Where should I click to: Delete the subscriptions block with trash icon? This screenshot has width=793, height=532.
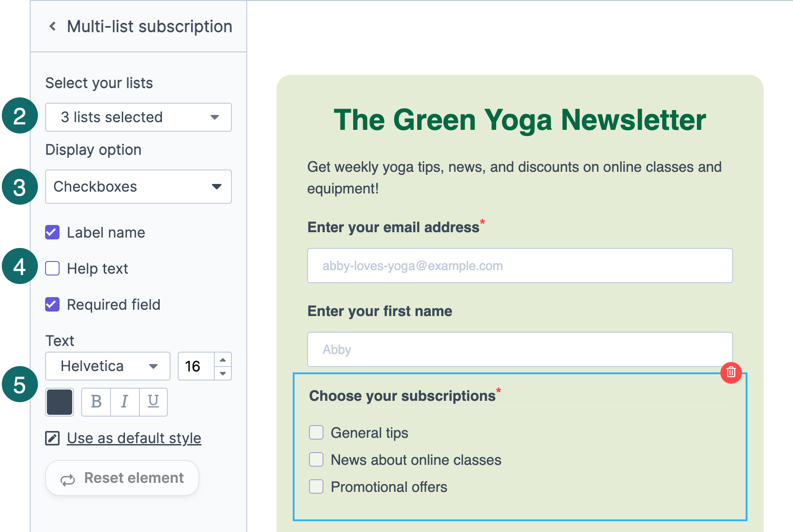[731, 372]
